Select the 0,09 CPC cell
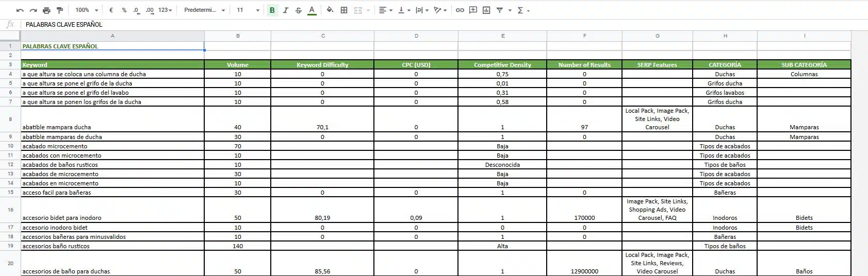 tap(416, 210)
